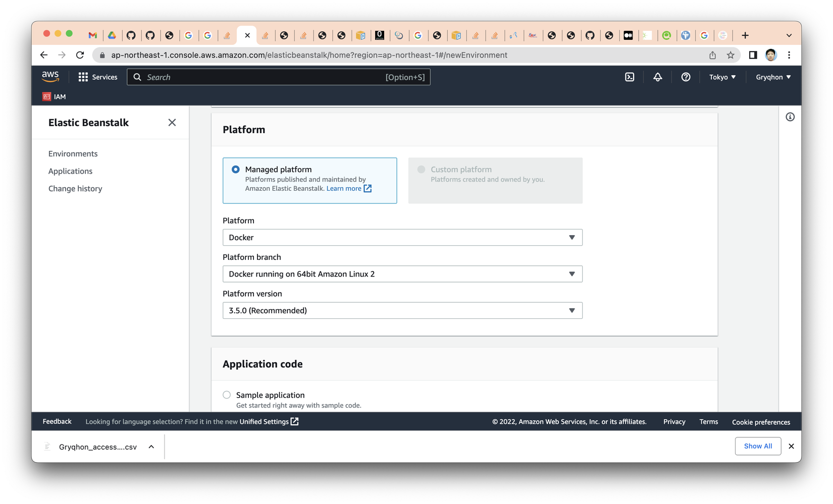Bookmark this page with the star icon

[731, 55]
